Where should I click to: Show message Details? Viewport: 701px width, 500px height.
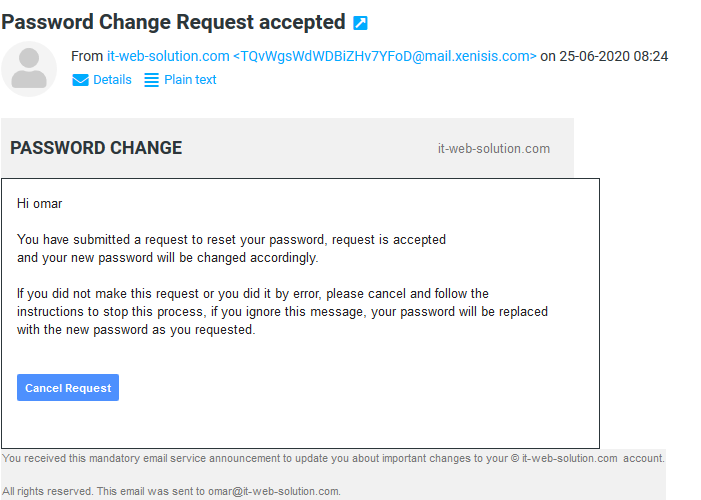(112, 80)
